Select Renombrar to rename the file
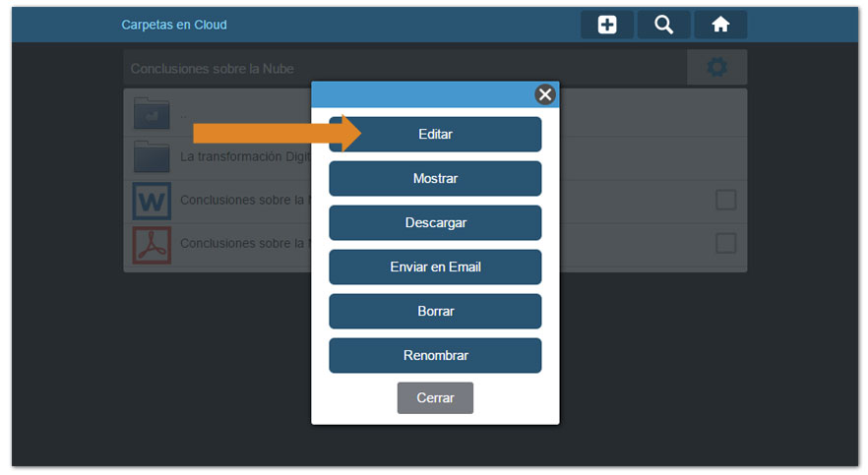This screenshot has width=868, height=475. pyautogui.click(x=435, y=355)
